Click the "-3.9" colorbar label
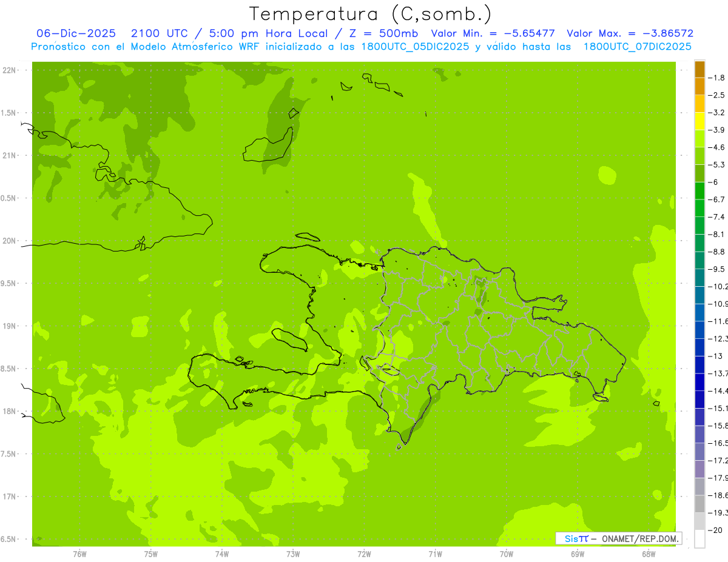This screenshot has height=562, width=728. (x=718, y=130)
